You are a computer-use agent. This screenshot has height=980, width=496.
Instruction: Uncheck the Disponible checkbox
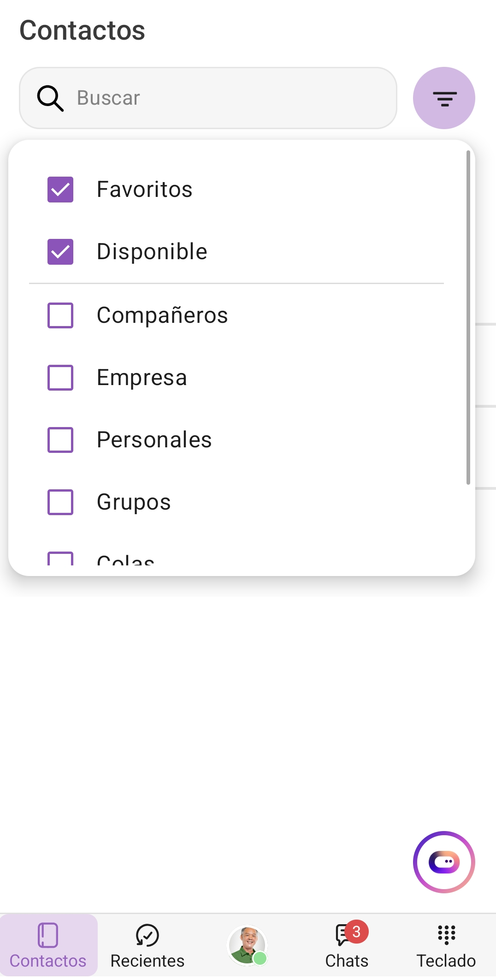(60, 252)
